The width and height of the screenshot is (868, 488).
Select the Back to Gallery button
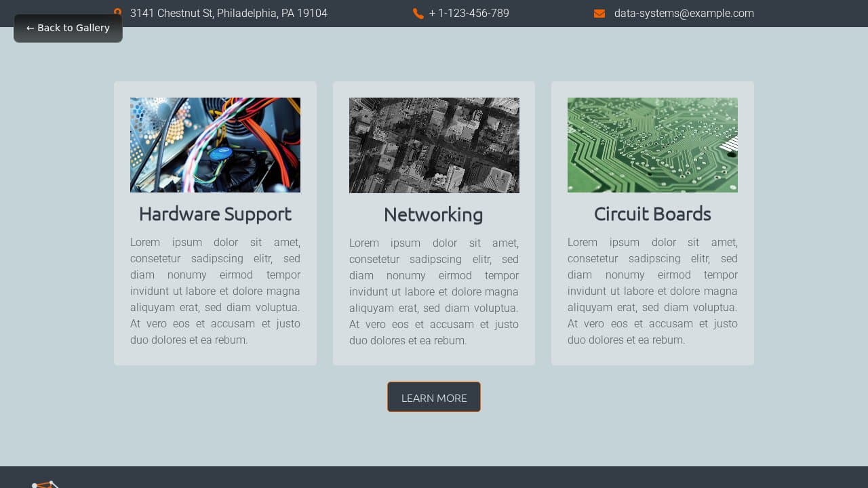coord(67,28)
